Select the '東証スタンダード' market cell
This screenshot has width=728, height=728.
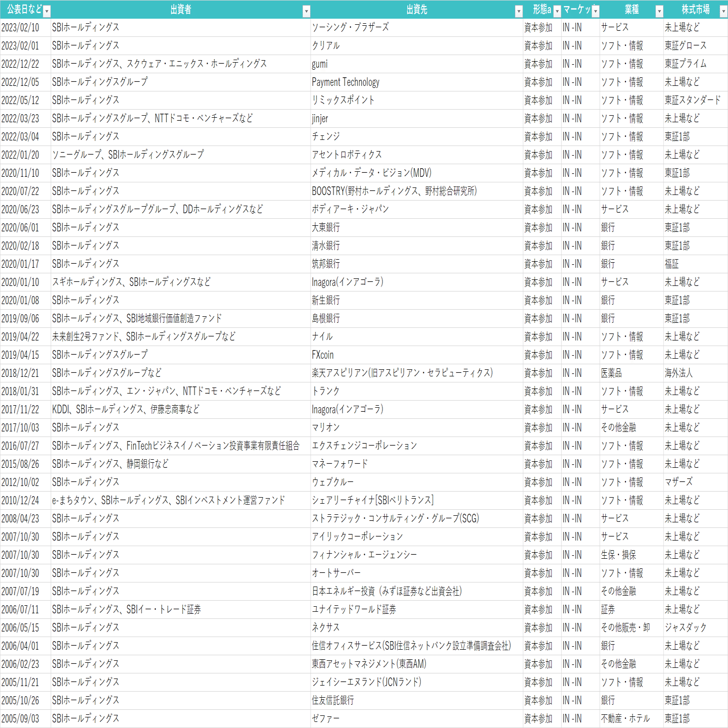click(696, 101)
